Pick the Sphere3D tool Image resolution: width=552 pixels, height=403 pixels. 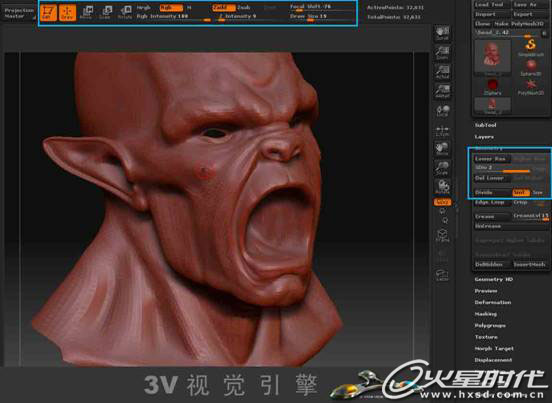(x=531, y=68)
